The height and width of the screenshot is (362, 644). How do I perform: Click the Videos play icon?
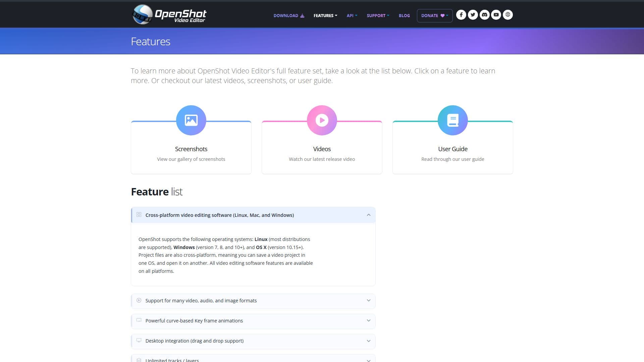[x=322, y=120]
